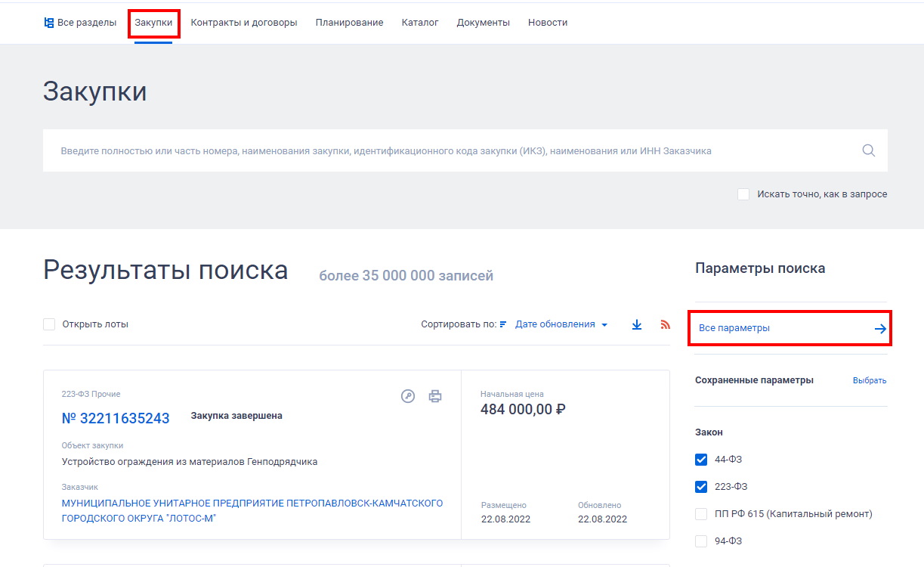Open the 'Дате обновления' sort dropdown

[561, 324]
